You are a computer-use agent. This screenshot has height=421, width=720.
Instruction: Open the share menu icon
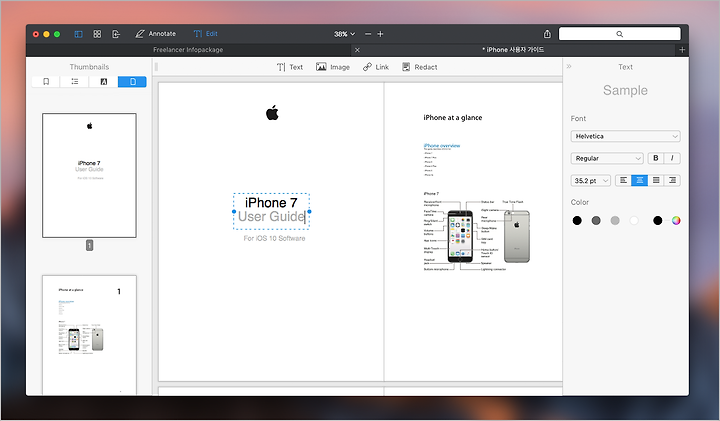(547, 34)
